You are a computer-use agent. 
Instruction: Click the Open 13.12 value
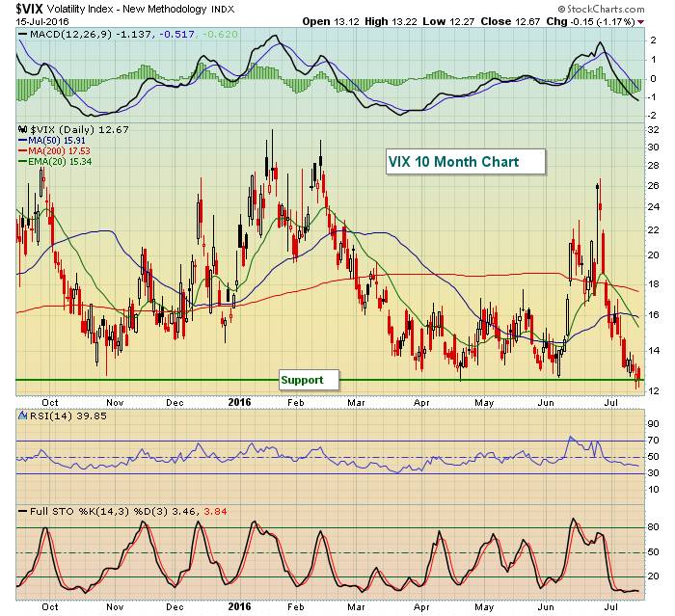click(331, 21)
